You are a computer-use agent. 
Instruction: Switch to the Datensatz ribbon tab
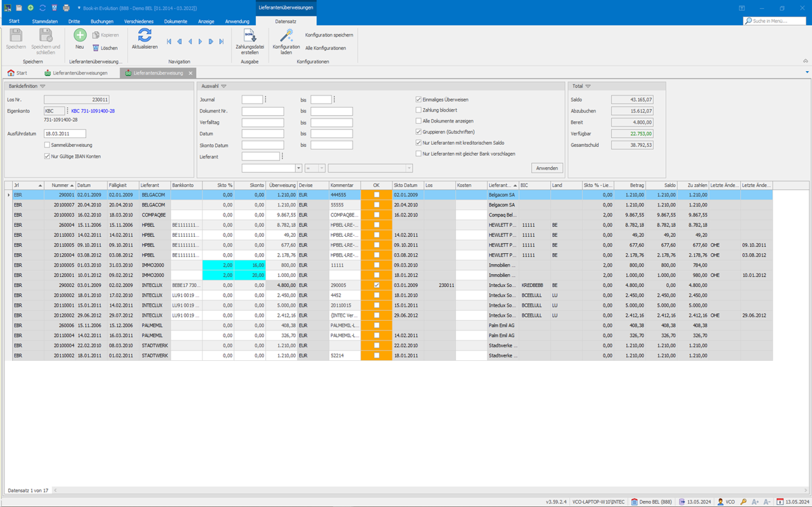[x=286, y=21]
